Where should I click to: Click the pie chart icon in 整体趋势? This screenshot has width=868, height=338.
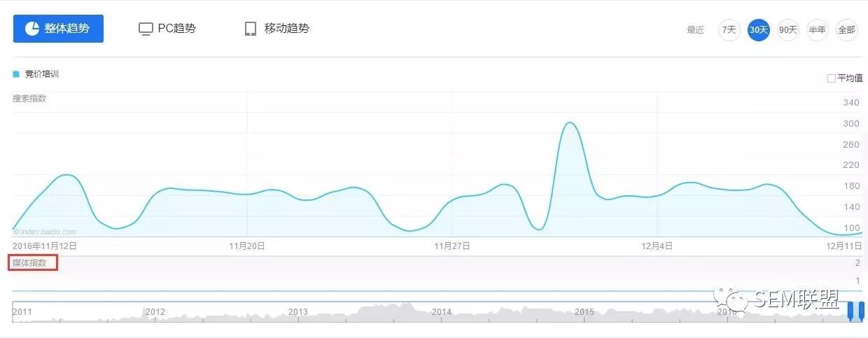pos(32,29)
